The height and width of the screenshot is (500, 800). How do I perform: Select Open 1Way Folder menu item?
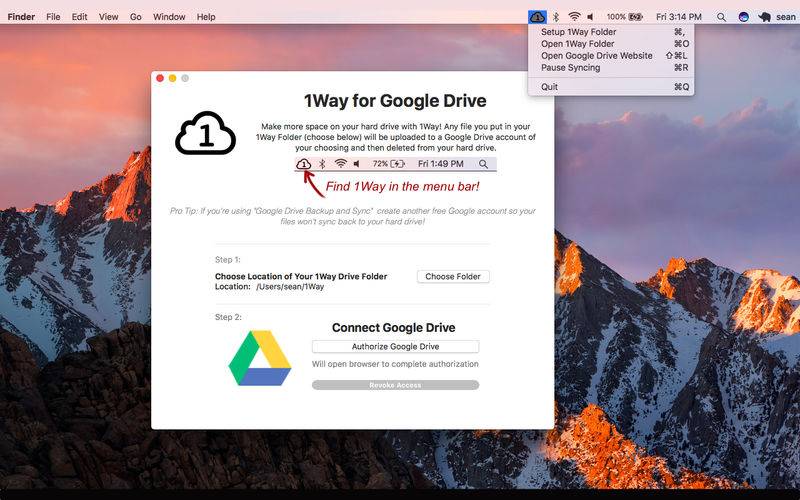611,44
